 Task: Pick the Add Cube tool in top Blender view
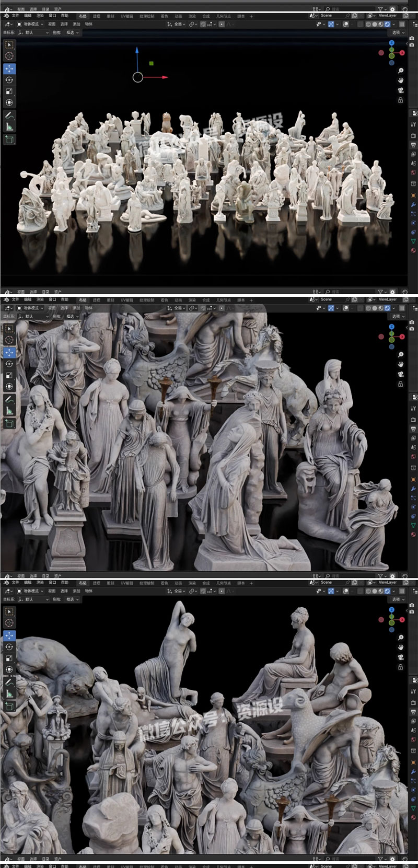(x=9, y=139)
